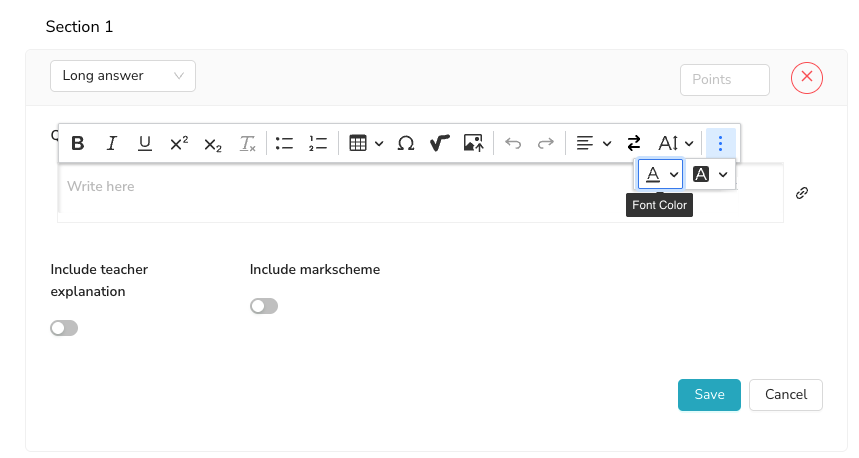859x458 pixels.
Task: Open the Long answer question type dropdown
Action: click(123, 76)
